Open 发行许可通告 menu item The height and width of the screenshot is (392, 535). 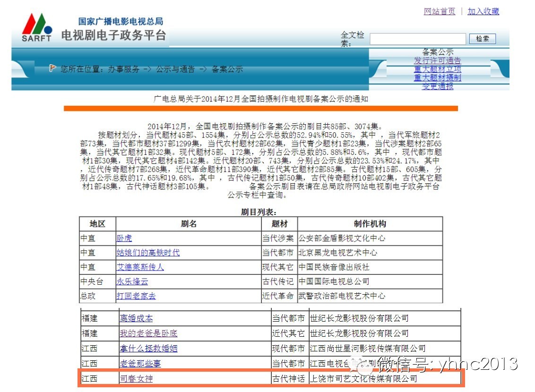click(437, 60)
